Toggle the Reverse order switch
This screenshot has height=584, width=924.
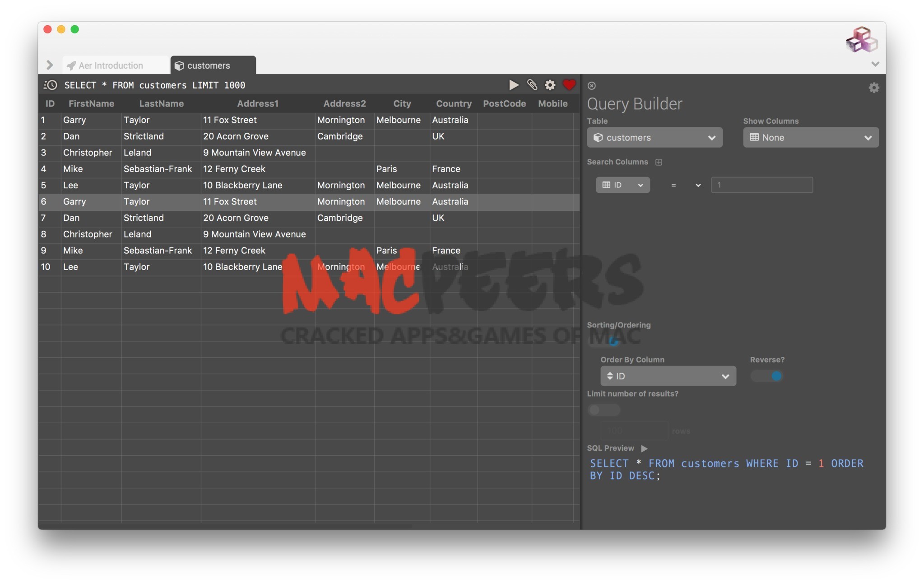pos(766,376)
